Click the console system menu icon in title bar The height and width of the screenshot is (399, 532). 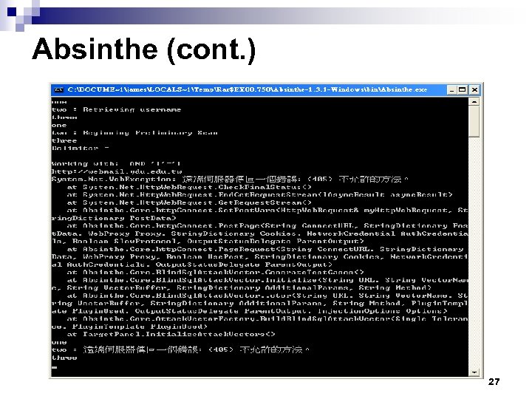click(59, 90)
